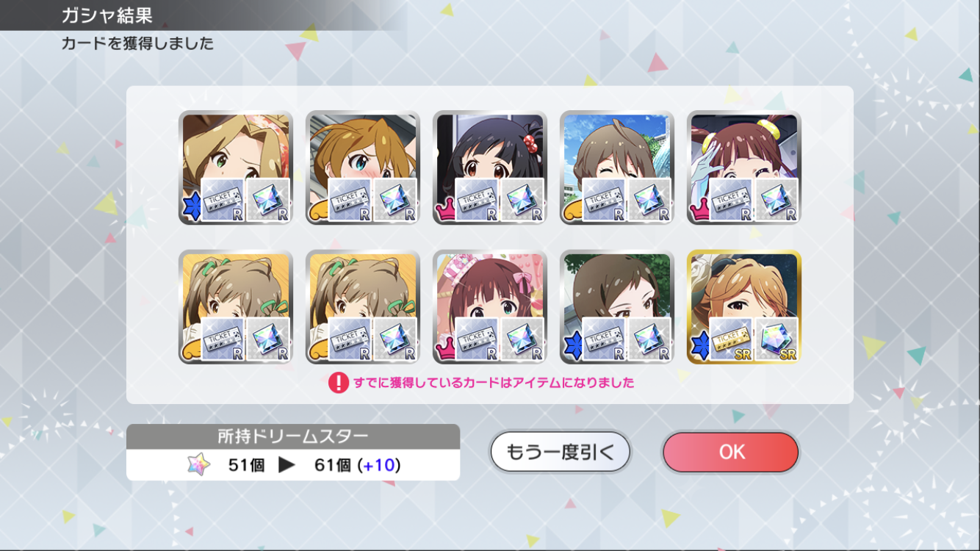Open the blonde green-eyed girl card
980x551 pixels.
pyautogui.click(x=236, y=168)
